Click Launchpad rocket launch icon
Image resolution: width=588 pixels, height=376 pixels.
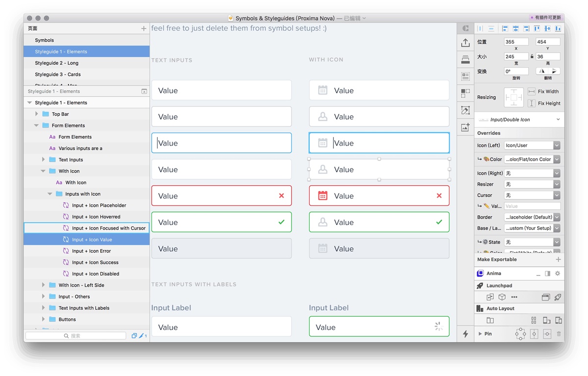point(558,297)
